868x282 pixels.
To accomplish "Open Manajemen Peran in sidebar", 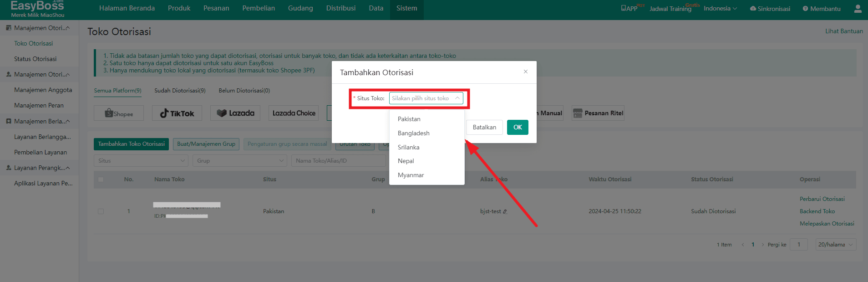I will 39,105.
